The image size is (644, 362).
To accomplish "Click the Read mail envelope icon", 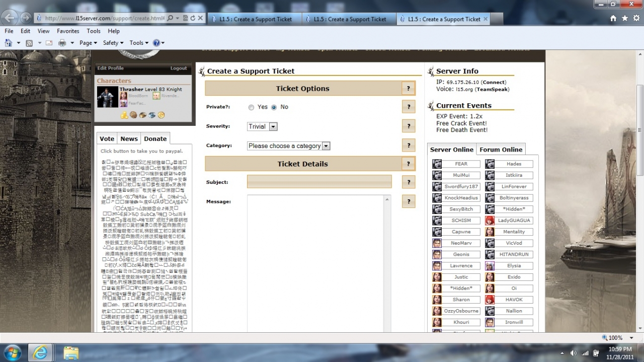I will (49, 43).
